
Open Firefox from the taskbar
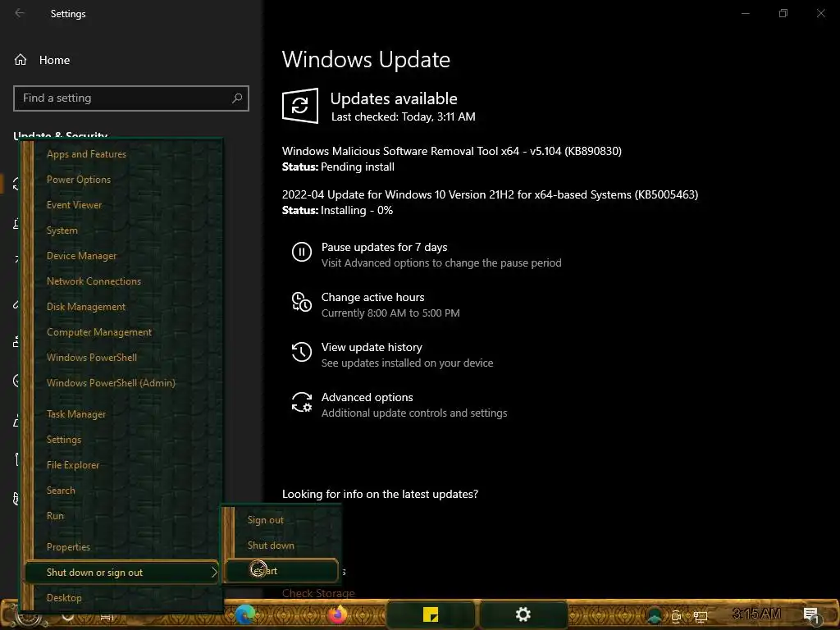(337, 614)
